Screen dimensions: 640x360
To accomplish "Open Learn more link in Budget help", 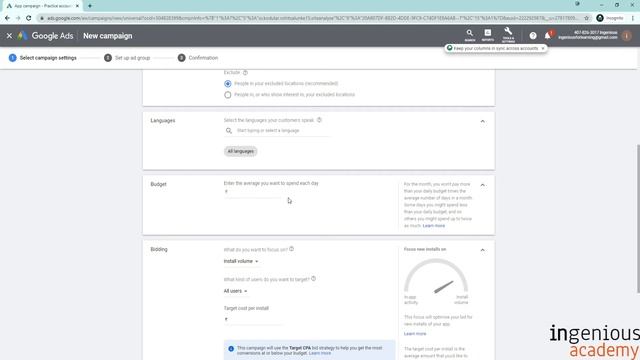I will click(x=434, y=226).
